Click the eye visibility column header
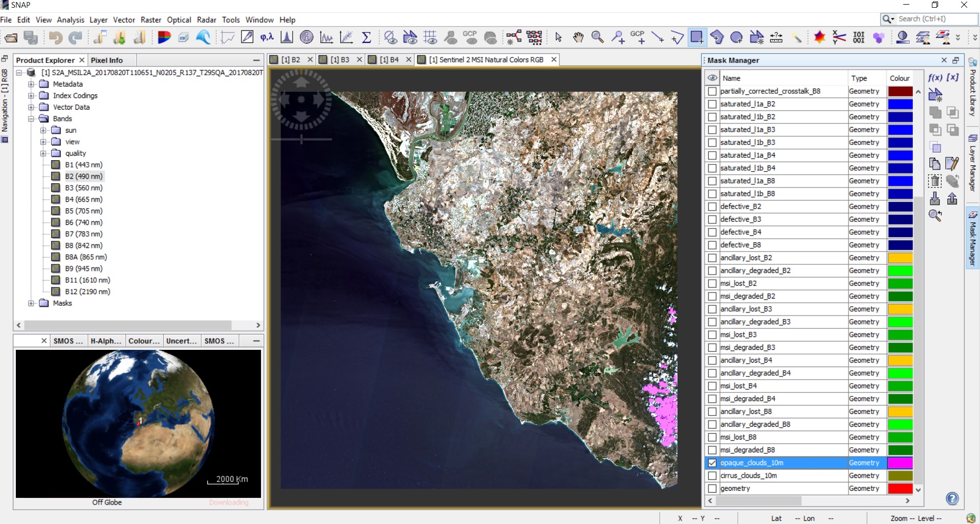 pos(712,78)
